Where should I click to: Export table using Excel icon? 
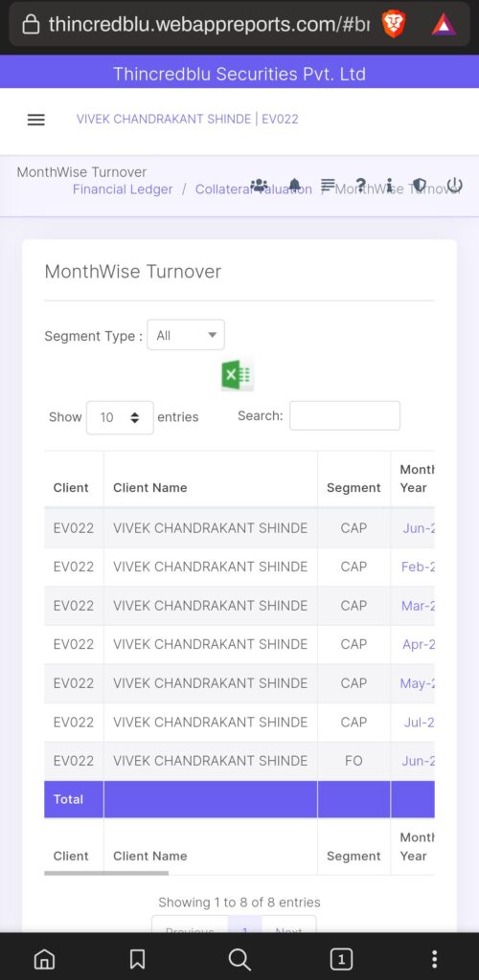tap(238, 374)
